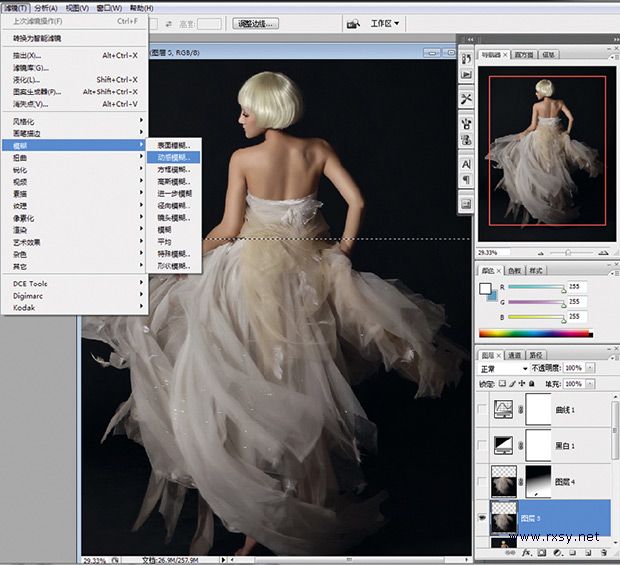Viewport: 620px width, 565px height.
Task: Expand the 锐化 filter submenu
Action: (x=75, y=170)
